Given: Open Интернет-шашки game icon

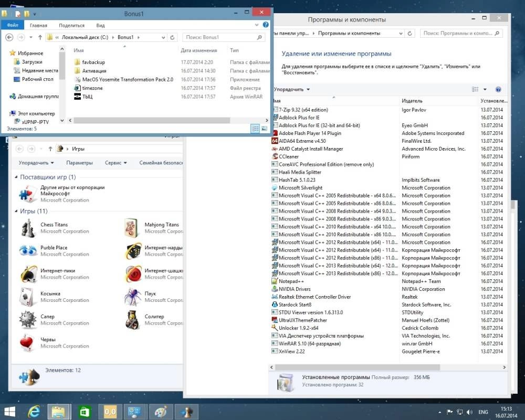Looking at the screenshot, I should tap(133, 274).
